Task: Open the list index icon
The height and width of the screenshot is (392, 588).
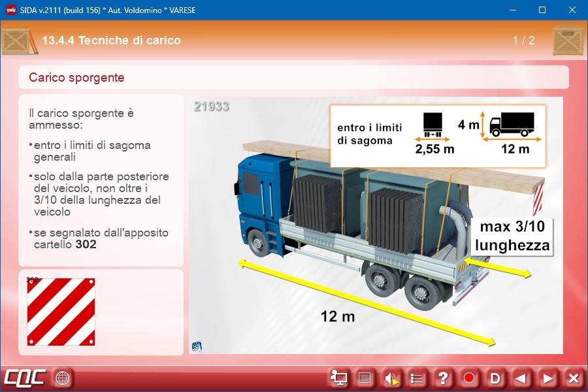Action: coord(417,378)
